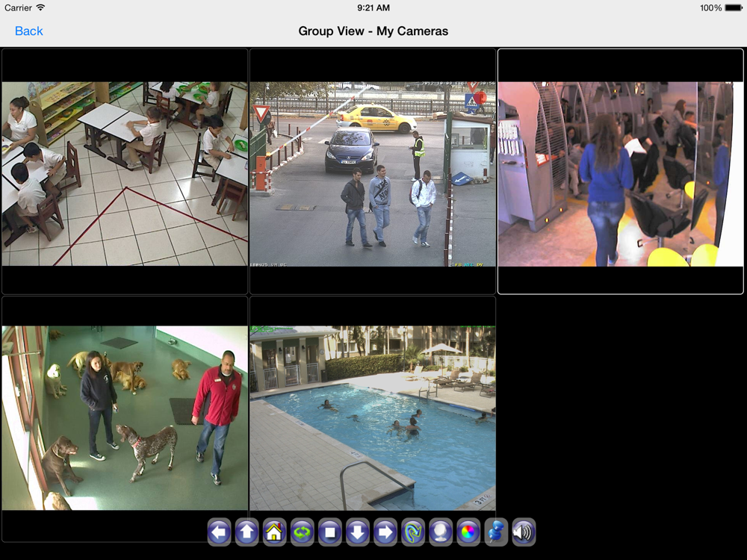Select the swimming pool camera feed

pos(373,418)
